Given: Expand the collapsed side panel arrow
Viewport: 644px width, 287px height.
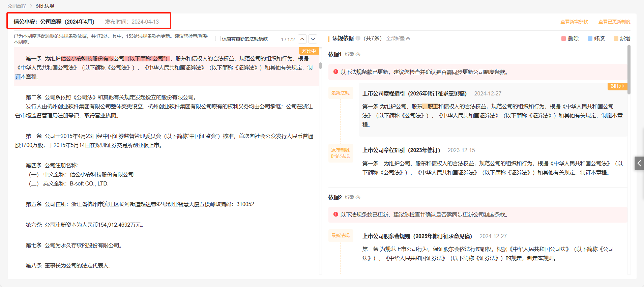Looking at the screenshot, I should tap(639, 163).
